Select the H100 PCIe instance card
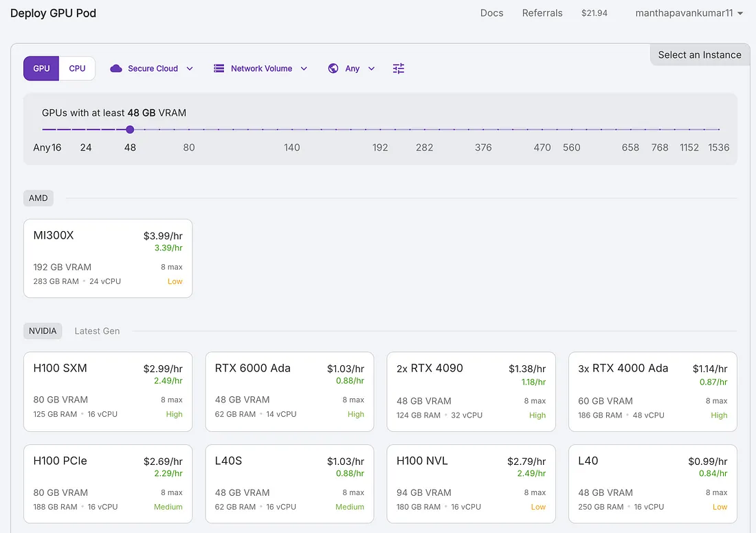This screenshot has width=756, height=533. click(x=108, y=483)
